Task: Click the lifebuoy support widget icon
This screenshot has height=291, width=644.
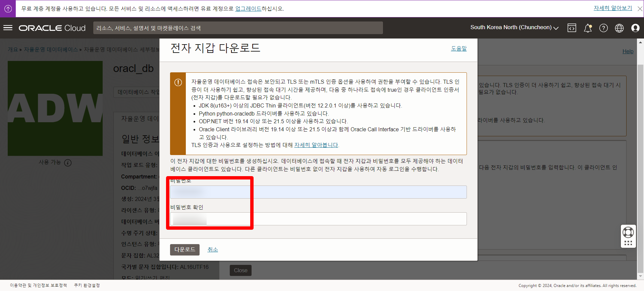Action: pos(628,232)
